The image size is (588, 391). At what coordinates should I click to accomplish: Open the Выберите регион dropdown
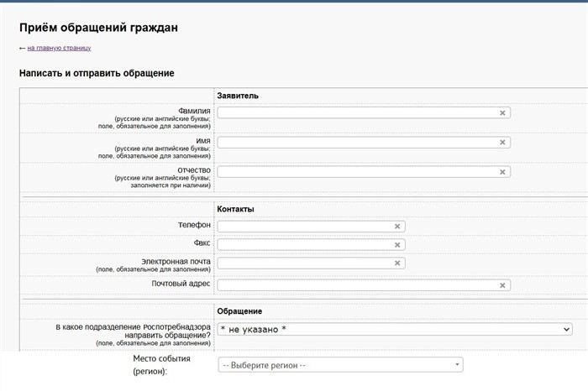(x=340, y=365)
